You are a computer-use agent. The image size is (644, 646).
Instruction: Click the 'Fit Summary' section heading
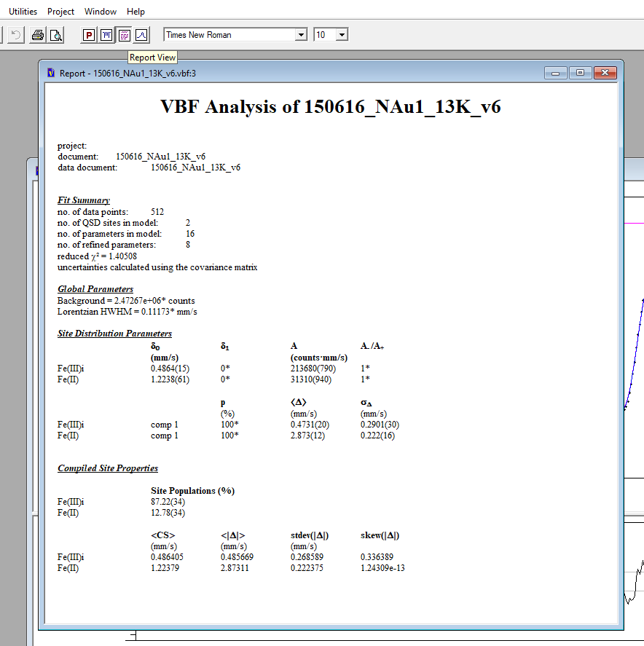click(84, 200)
